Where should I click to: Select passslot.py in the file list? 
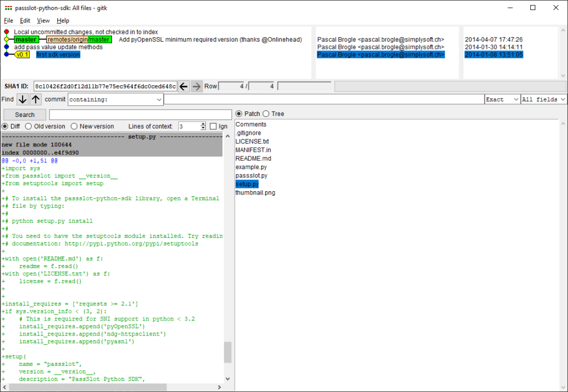click(x=251, y=175)
